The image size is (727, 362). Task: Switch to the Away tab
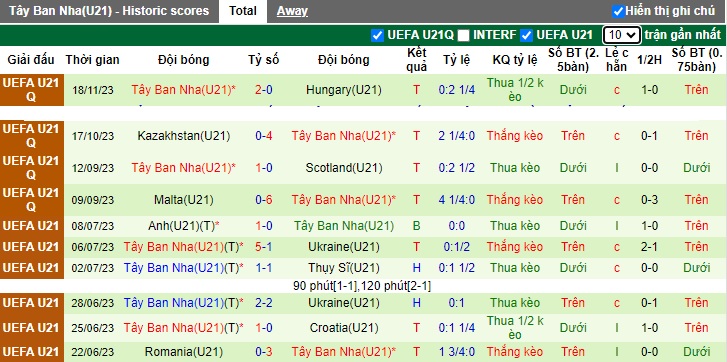pos(292,11)
